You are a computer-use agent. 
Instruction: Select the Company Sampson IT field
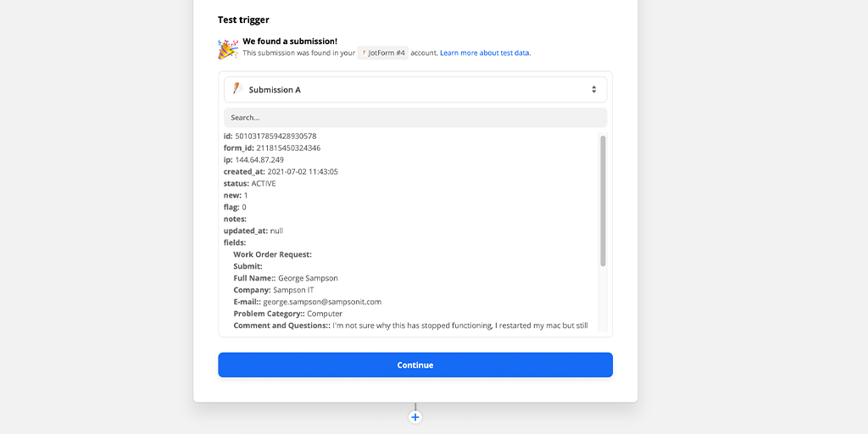pos(274,290)
